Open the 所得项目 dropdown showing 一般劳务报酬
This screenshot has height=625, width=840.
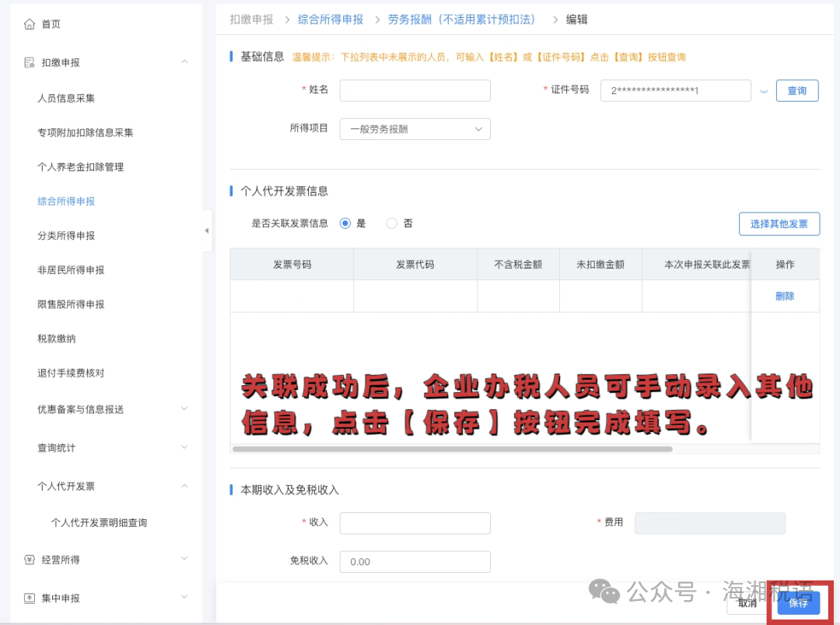(415, 129)
